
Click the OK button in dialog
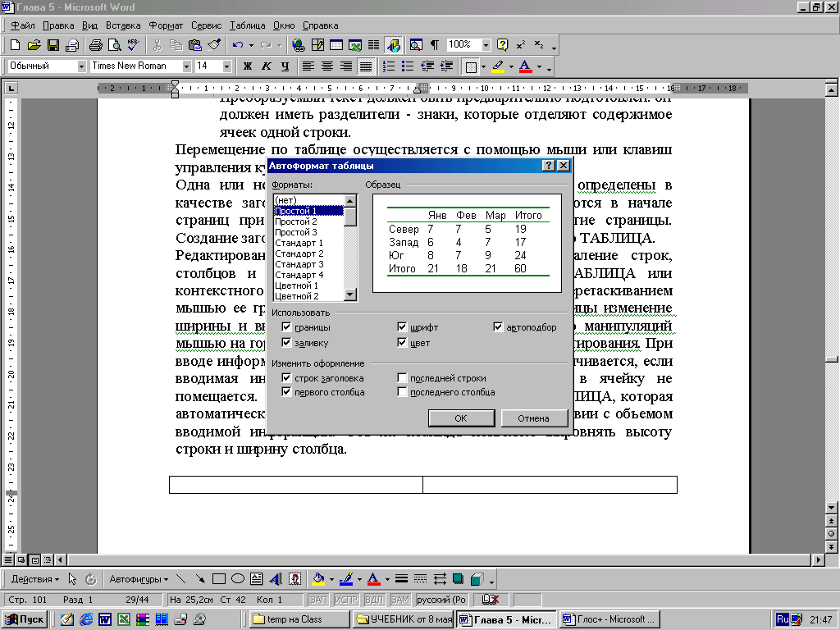(461, 418)
